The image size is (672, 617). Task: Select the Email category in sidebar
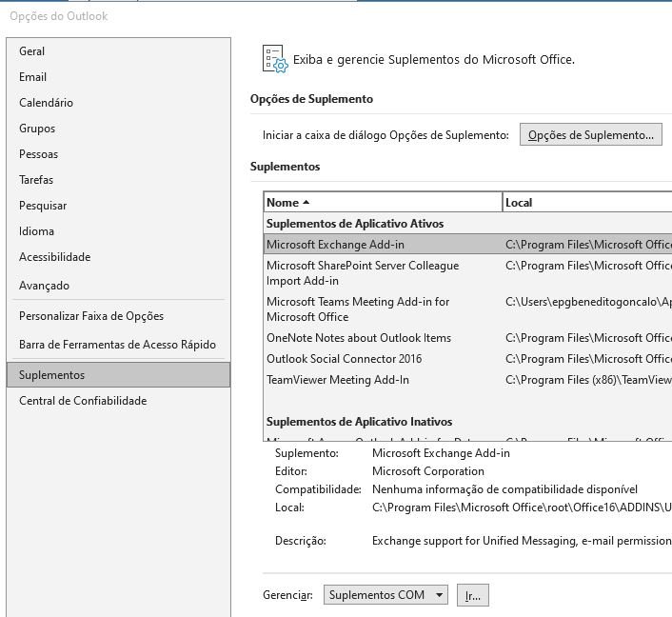(118, 77)
